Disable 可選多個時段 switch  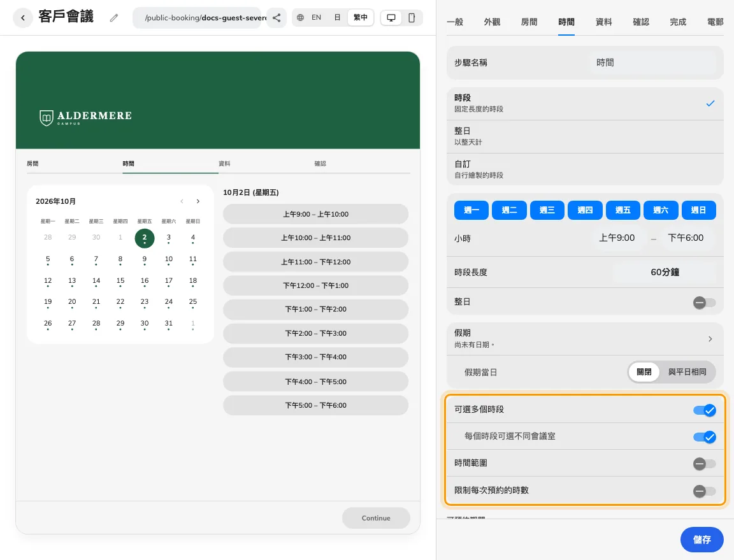pos(705,410)
